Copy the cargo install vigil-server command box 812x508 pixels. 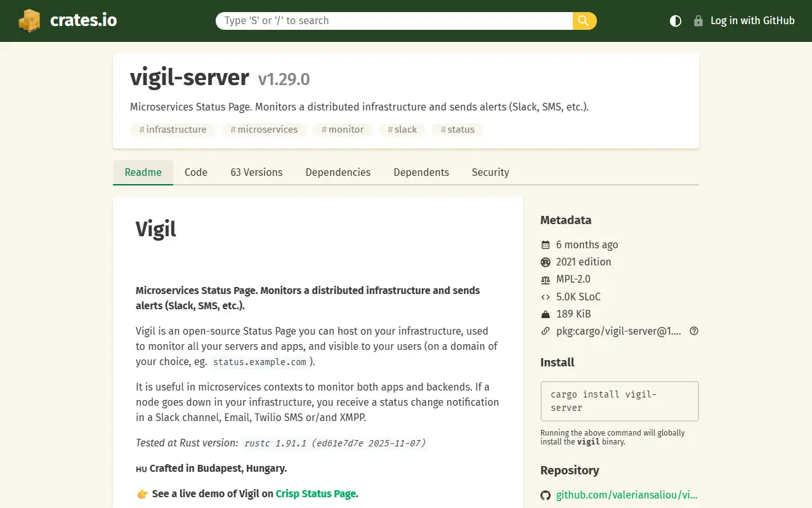(x=619, y=401)
